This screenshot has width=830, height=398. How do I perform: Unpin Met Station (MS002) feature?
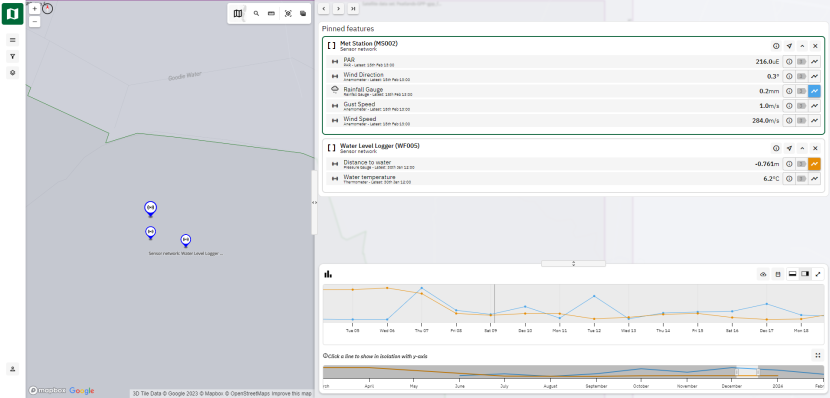coord(815,46)
